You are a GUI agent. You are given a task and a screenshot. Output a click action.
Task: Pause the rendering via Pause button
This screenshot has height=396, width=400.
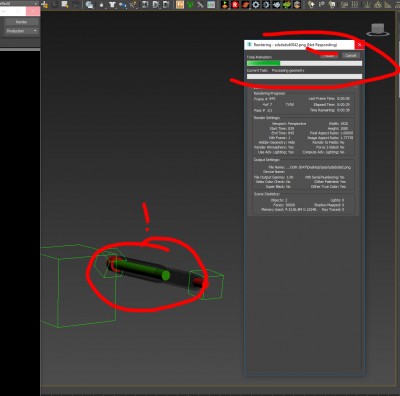click(329, 56)
